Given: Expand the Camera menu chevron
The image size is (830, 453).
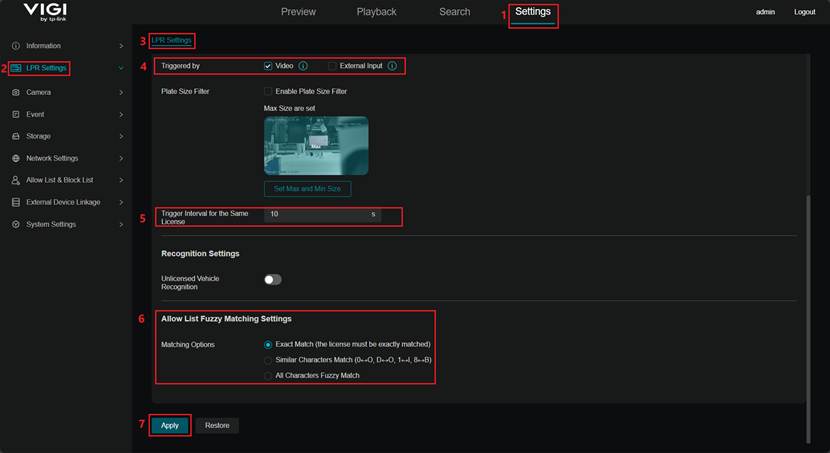Looking at the screenshot, I should [x=121, y=93].
